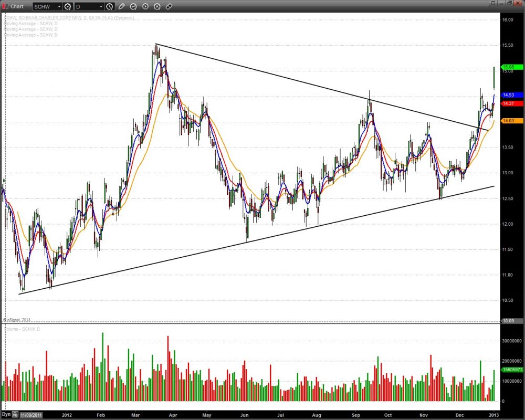Click the chain link symbol icon

pyautogui.click(x=168, y=7)
